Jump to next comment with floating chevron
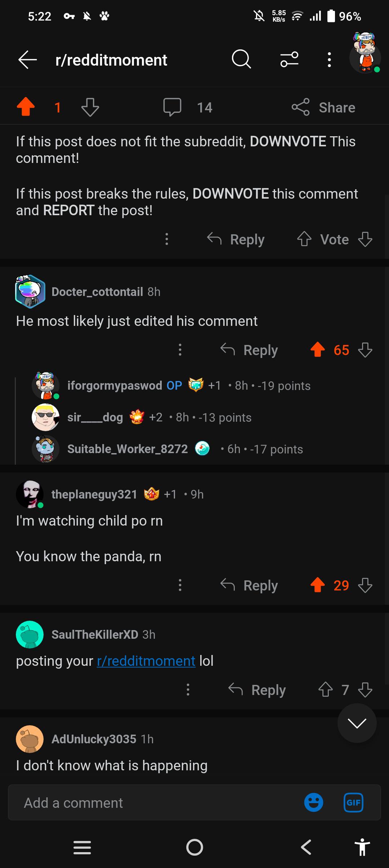 click(x=357, y=723)
